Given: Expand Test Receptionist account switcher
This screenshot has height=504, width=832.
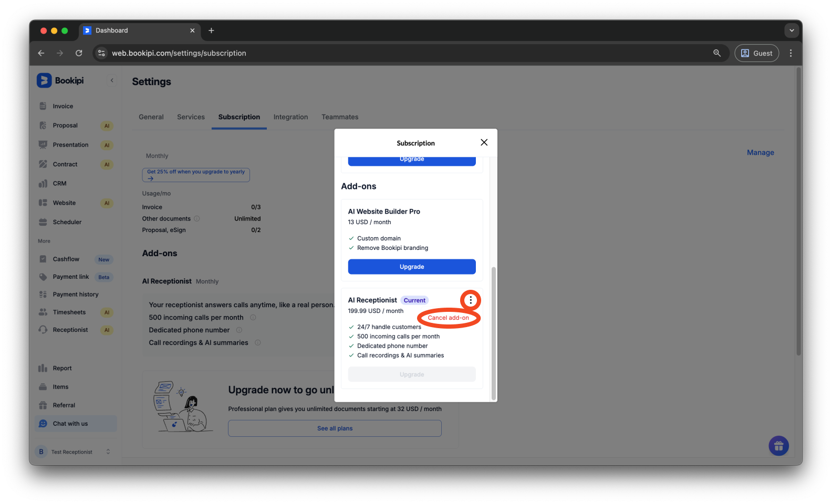Looking at the screenshot, I should tap(108, 451).
